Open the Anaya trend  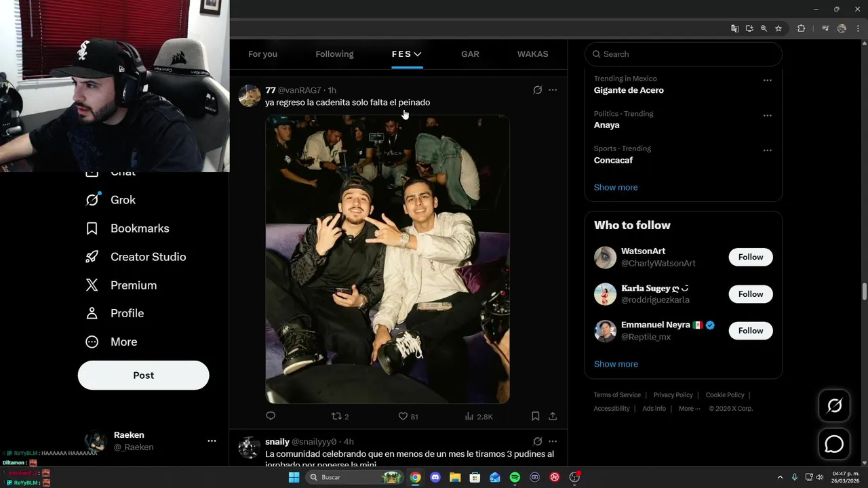[607, 125]
